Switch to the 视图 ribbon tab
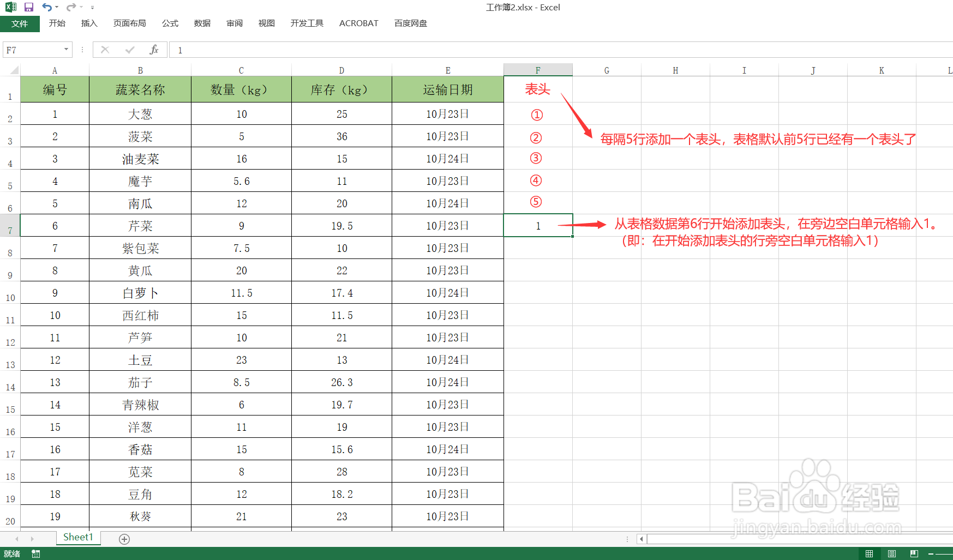The width and height of the screenshot is (953, 560). (267, 23)
